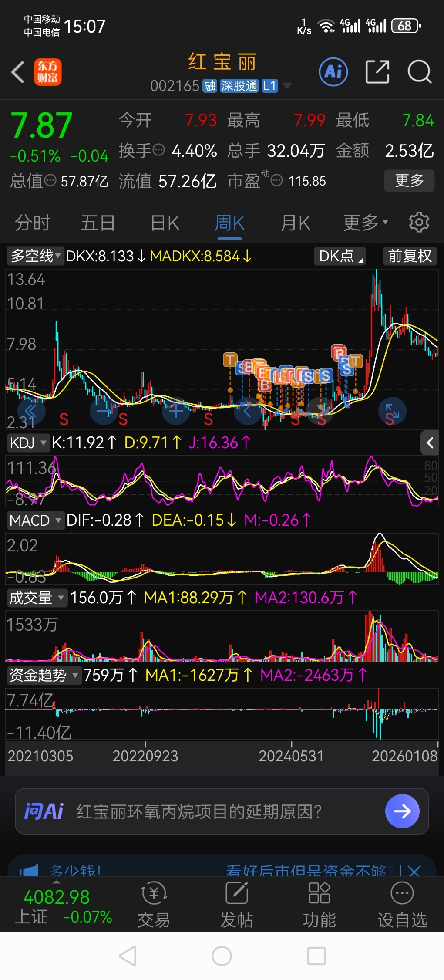444x980 pixels.
Task: Open 成交量 indicator dropdown
Action: tap(37, 598)
